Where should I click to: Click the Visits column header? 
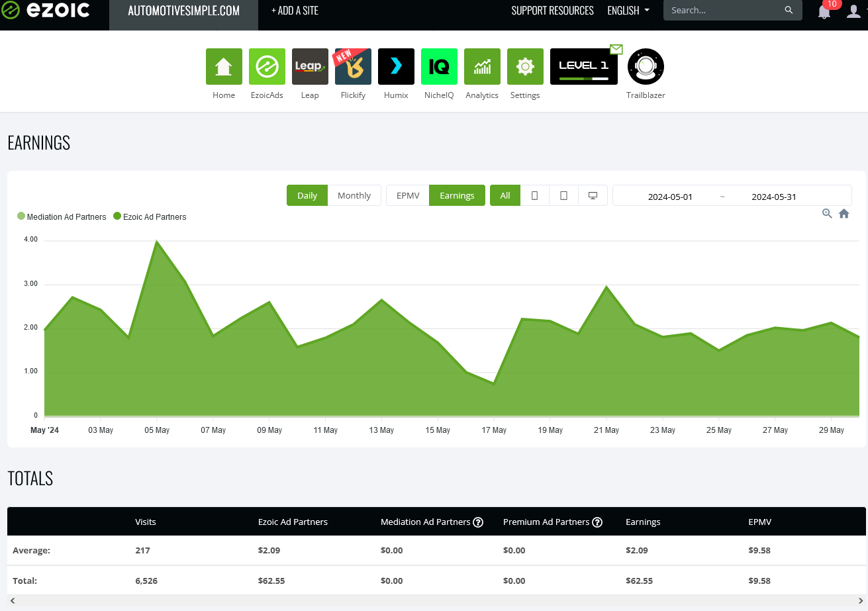tap(146, 522)
